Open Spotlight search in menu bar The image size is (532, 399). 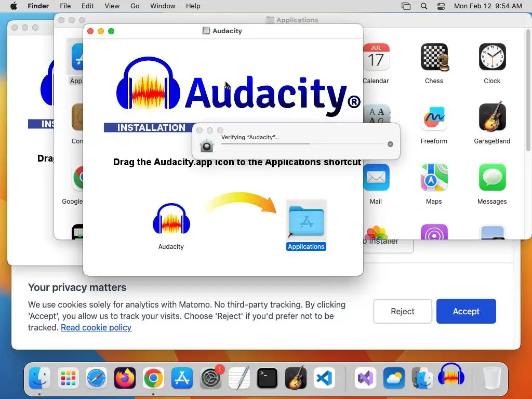[424, 6]
